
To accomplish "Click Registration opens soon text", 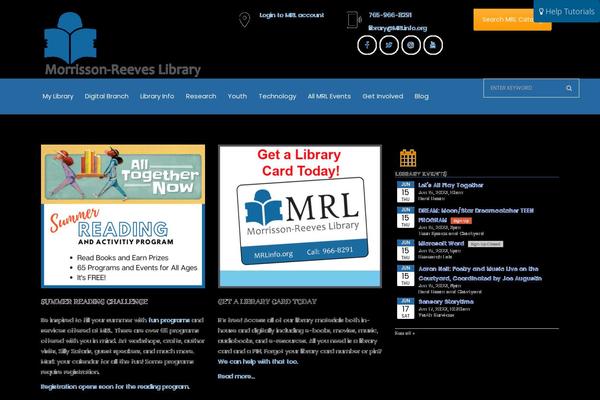I will tap(115, 387).
